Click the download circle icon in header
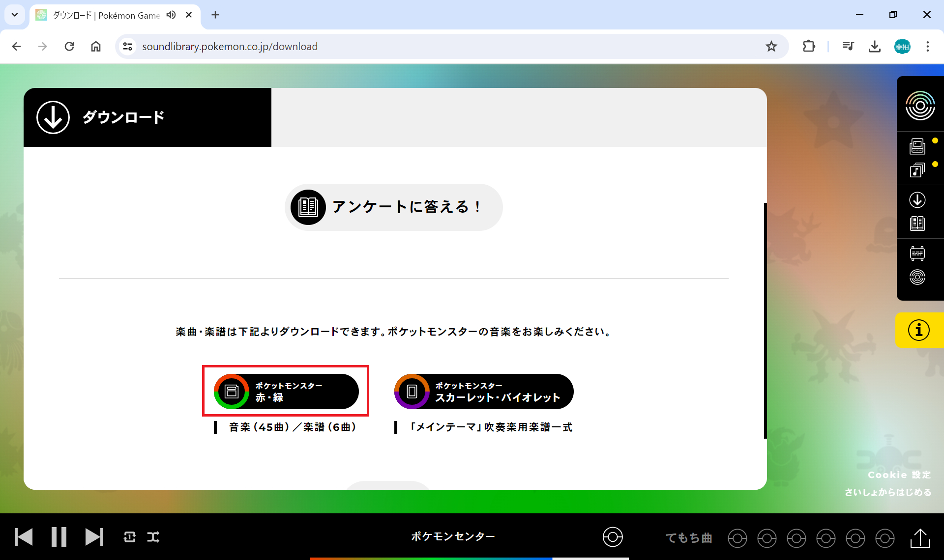The image size is (944, 560). [53, 117]
